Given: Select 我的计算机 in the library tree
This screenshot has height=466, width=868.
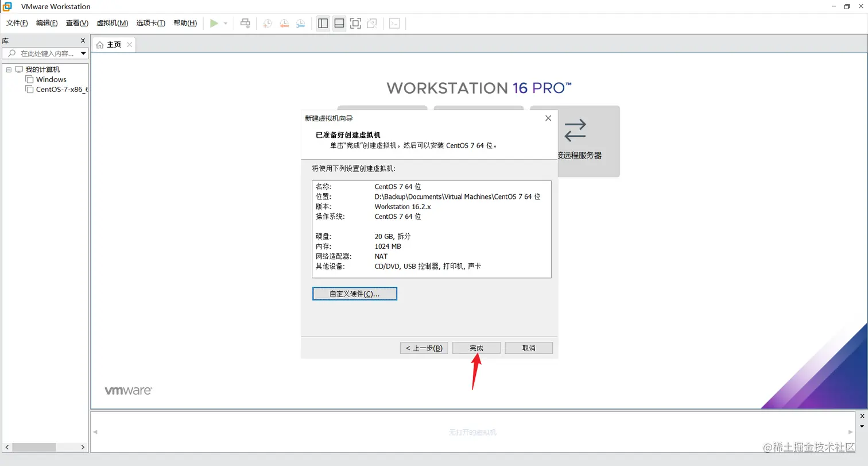Looking at the screenshot, I should tap(42, 70).
